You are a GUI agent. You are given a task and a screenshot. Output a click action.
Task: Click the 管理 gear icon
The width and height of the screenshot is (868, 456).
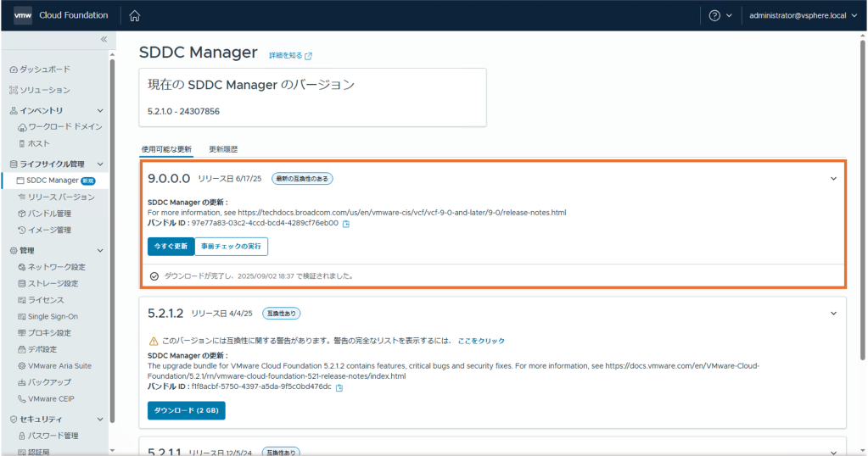14,250
